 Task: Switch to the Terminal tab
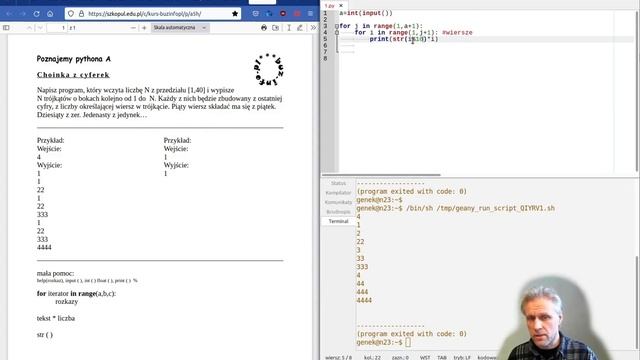(338, 221)
